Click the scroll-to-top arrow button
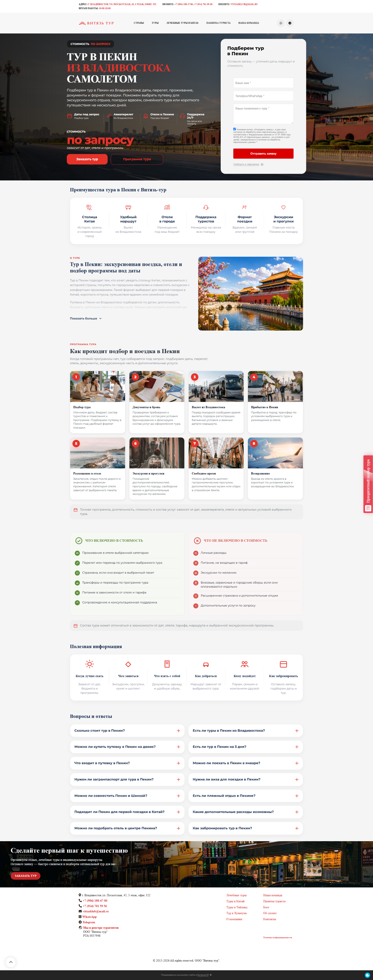373x980 pixels. point(11,962)
